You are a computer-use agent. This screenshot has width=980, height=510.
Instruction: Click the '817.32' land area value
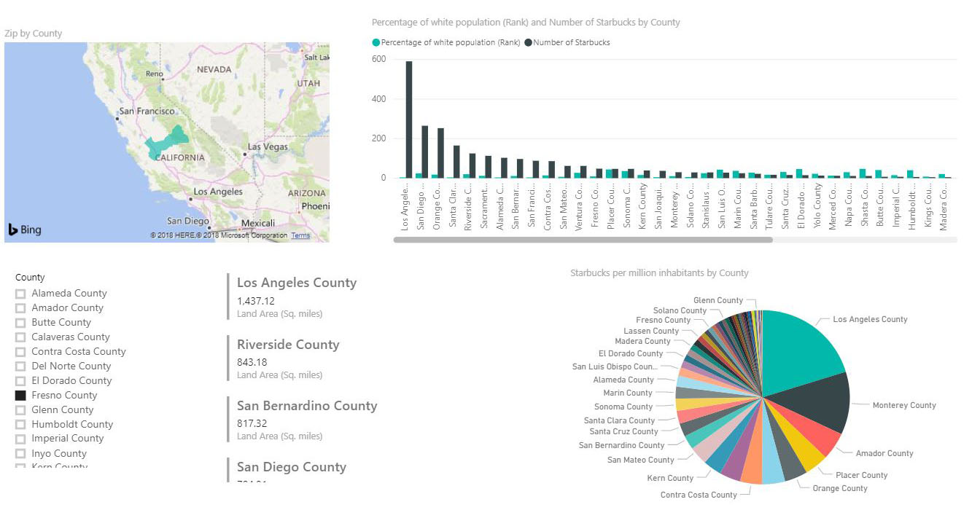pyautogui.click(x=252, y=423)
